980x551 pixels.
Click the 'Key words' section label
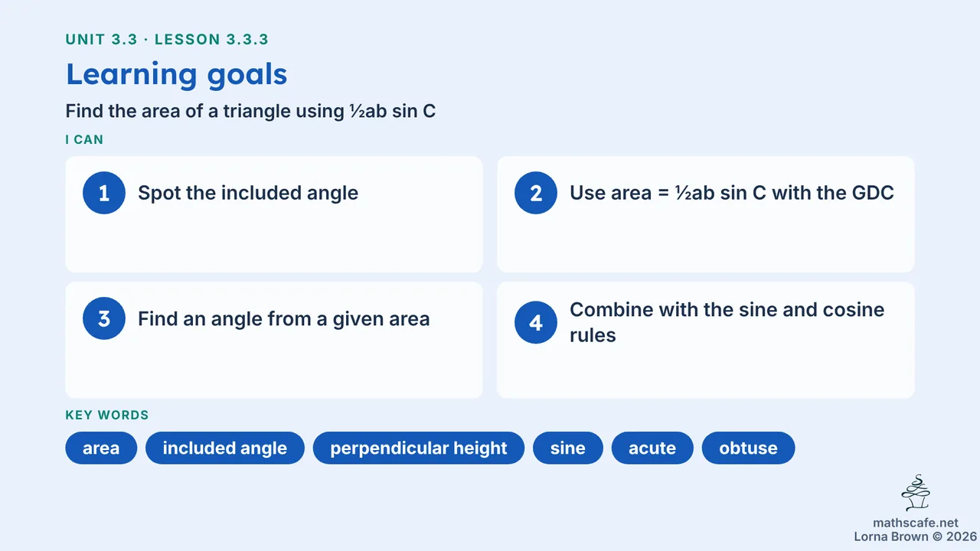click(x=107, y=416)
